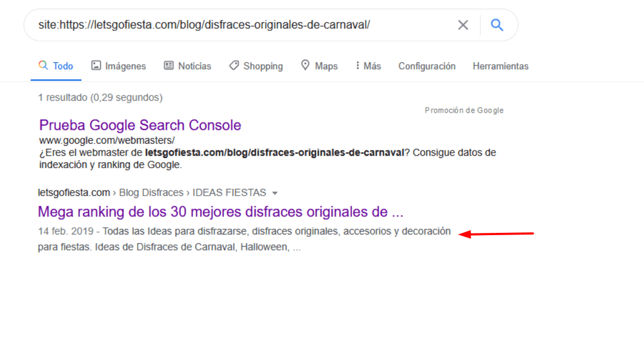Click the '1 resultado (0,29 segundos)' text

point(100,98)
